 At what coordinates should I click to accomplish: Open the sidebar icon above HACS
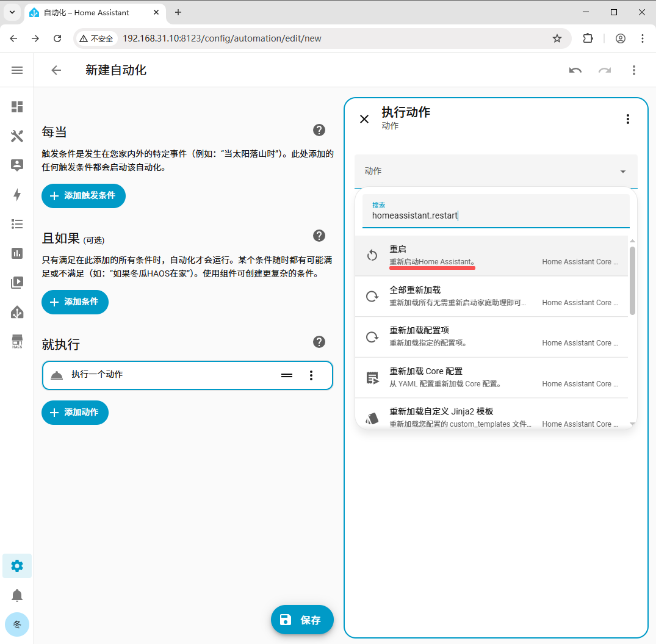point(16,312)
